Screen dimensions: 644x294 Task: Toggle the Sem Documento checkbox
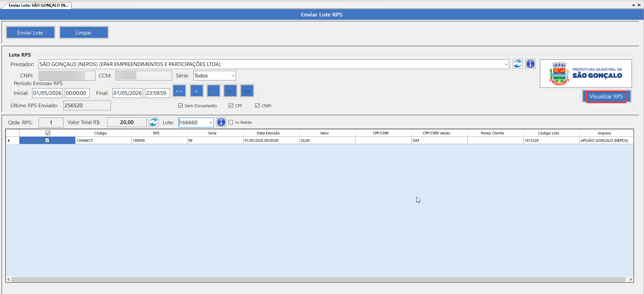(x=180, y=106)
